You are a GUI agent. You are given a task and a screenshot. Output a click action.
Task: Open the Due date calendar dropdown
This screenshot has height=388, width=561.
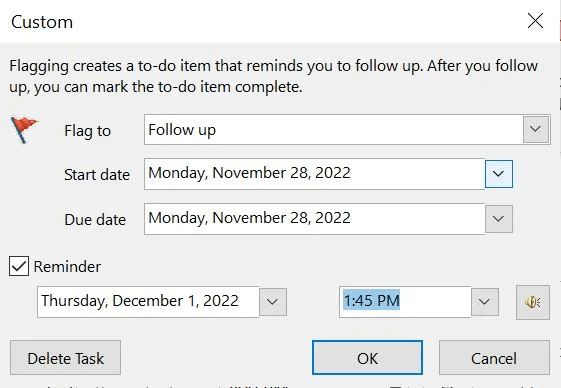[x=498, y=219]
